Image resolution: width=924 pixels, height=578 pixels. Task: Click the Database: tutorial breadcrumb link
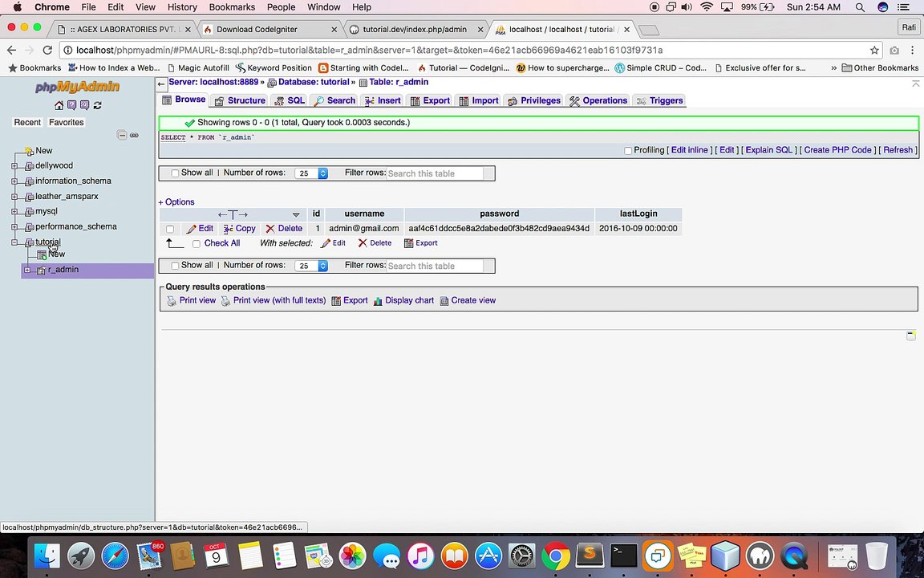314,82
